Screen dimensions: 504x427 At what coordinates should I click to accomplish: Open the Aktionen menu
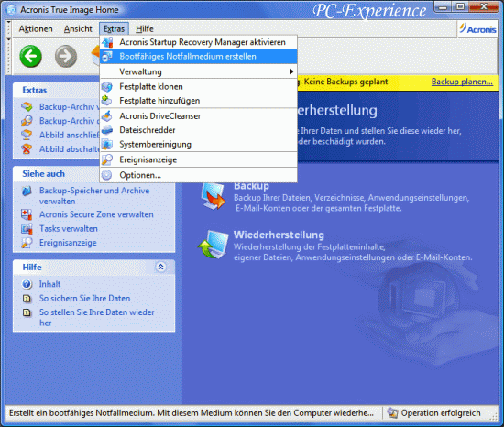(36, 29)
